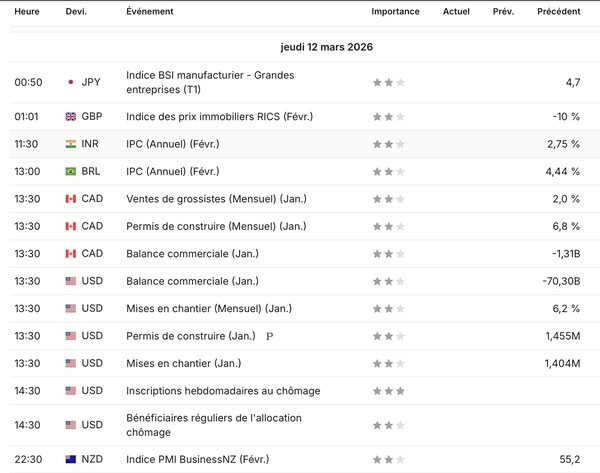Viewport: 600px width, 473px height.
Task: Open Indice des prix immobiliers RICS event
Action: [x=220, y=116]
